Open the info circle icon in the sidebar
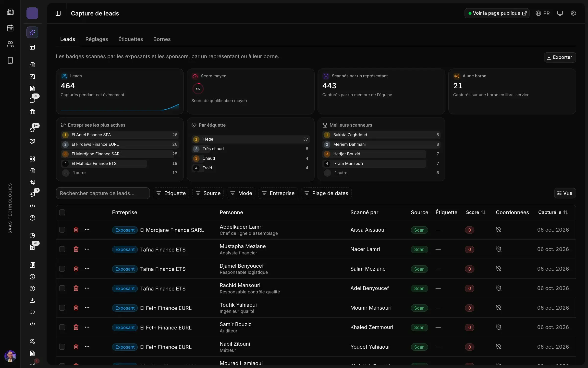588x368 pixels. pos(32,277)
